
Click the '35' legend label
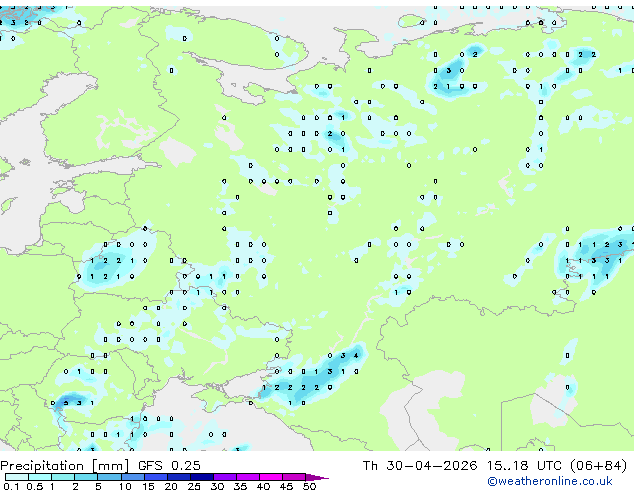click(x=240, y=486)
